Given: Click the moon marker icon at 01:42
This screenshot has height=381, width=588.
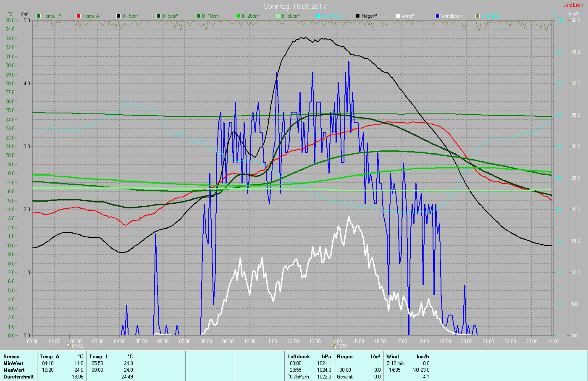Looking at the screenshot, I should coord(69,346).
